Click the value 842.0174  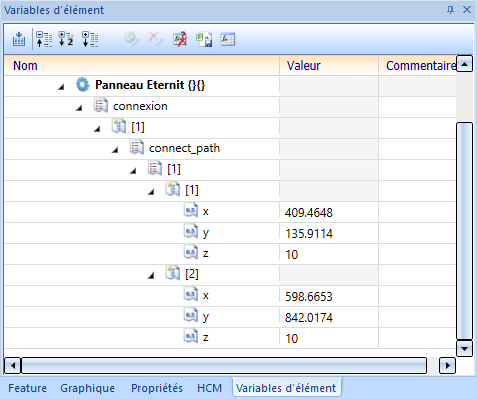(x=309, y=317)
